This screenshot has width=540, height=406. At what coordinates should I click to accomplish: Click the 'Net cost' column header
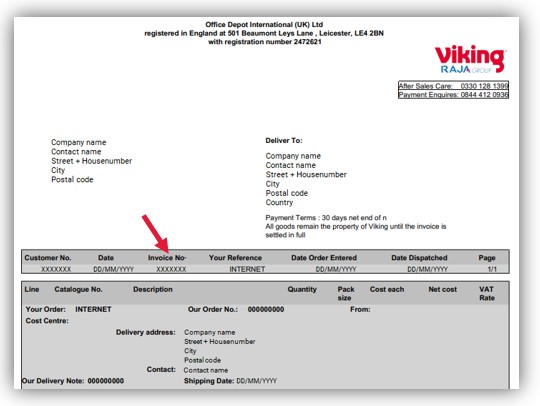(443, 289)
